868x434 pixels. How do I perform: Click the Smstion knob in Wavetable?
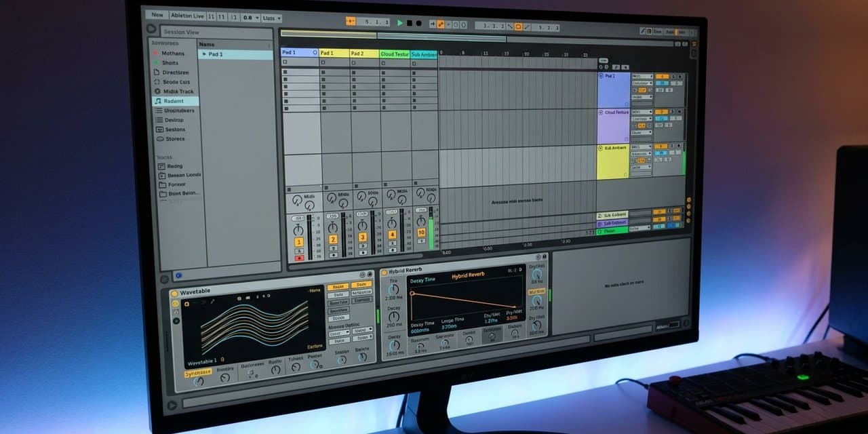point(342,360)
